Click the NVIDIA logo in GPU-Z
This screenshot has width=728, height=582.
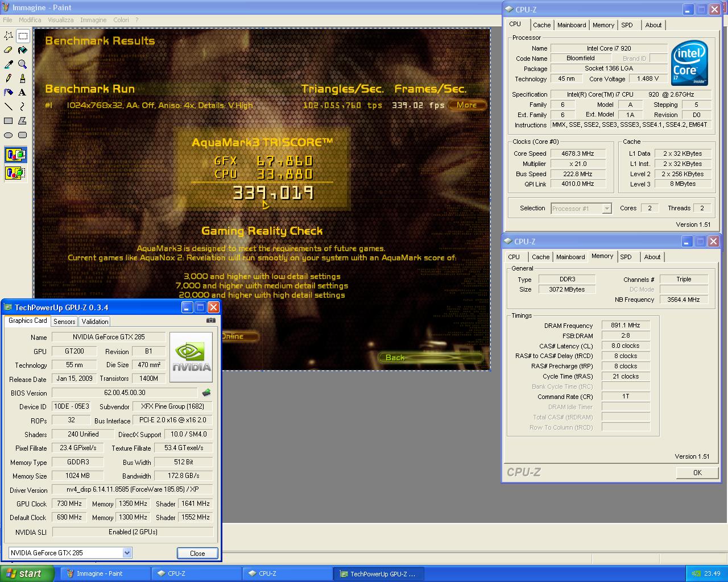click(191, 357)
